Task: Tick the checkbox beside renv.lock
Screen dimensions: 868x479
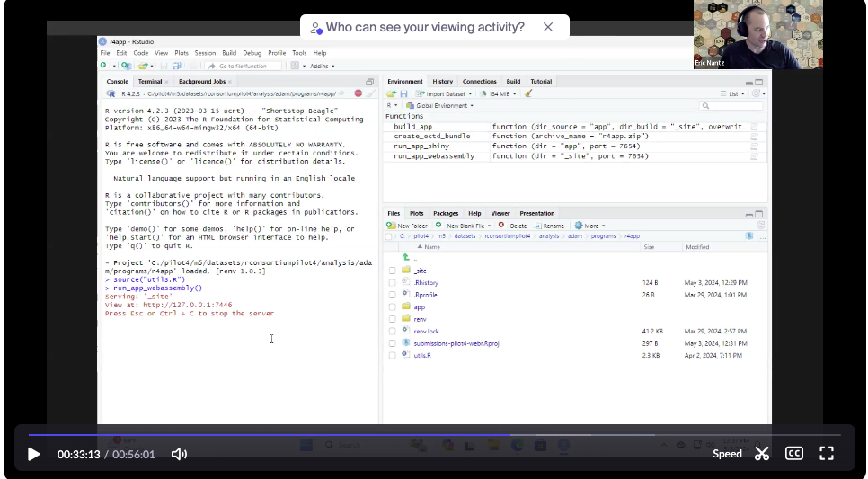Action: click(x=392, y=332)
